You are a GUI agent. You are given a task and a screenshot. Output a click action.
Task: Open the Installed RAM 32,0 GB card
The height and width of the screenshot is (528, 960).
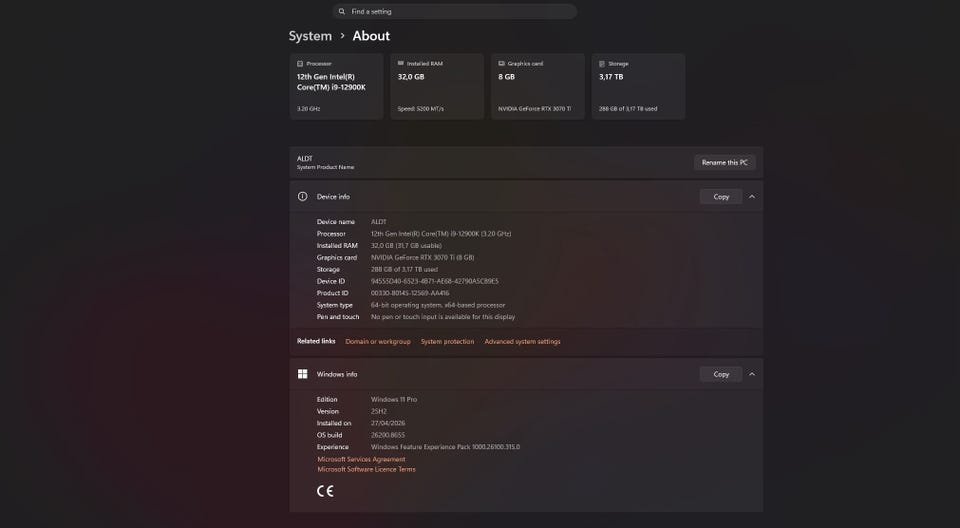437,86
